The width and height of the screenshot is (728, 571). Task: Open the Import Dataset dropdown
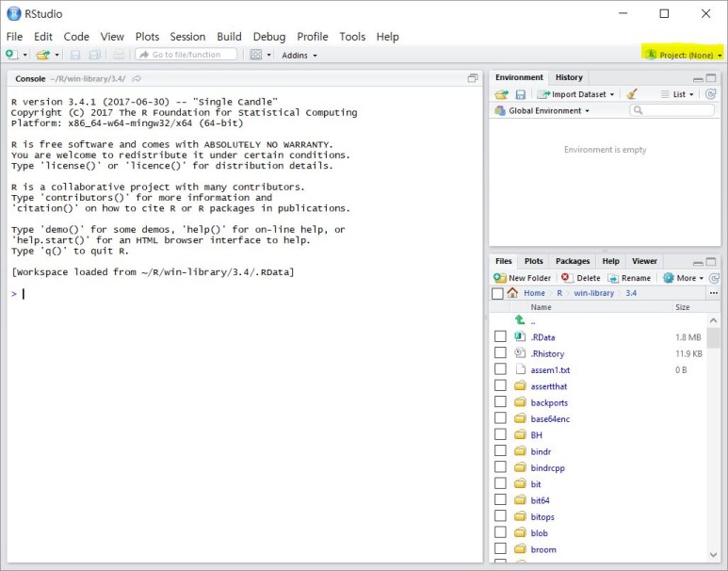point(575,94)
